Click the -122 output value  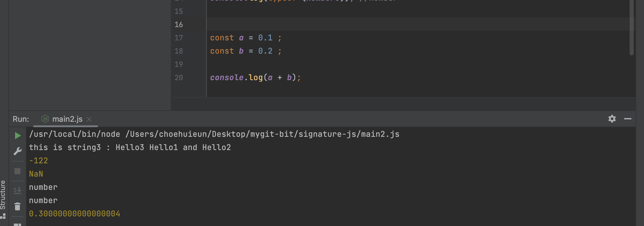point(39,161)
